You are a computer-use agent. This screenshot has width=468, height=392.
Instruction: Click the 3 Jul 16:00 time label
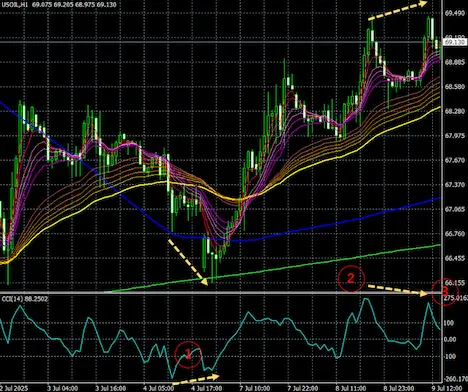pos(111,388)
